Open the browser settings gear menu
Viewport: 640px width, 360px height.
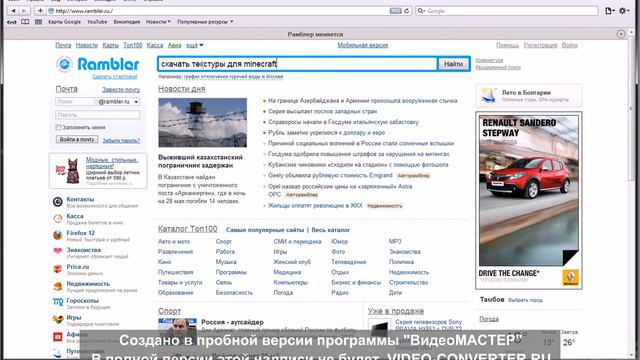tap(624, 11)
